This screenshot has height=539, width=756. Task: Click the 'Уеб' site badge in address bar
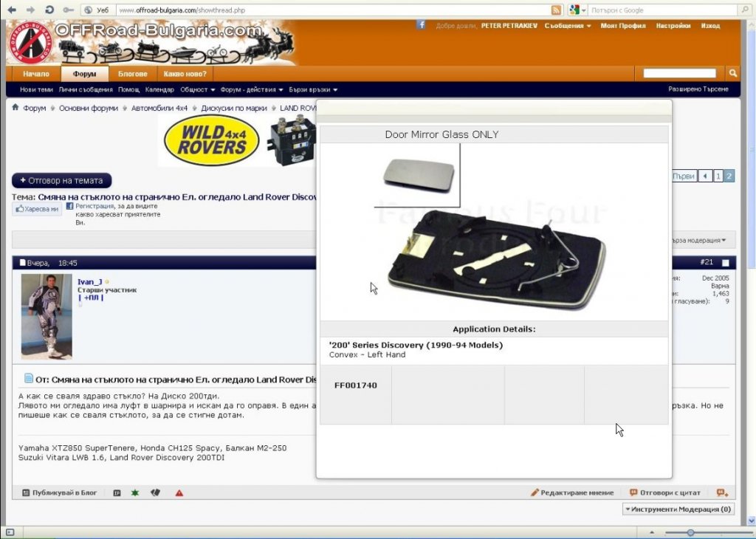click(x=97, y=10)
